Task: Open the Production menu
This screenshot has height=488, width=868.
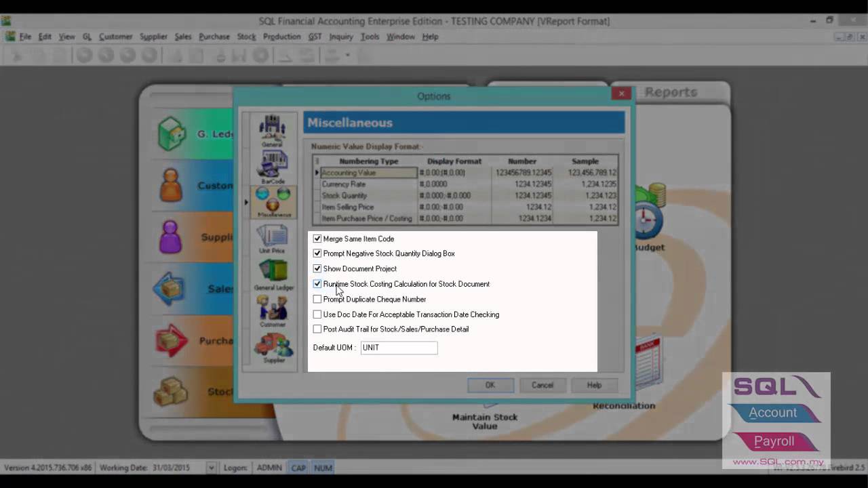Action: (281, 37)
